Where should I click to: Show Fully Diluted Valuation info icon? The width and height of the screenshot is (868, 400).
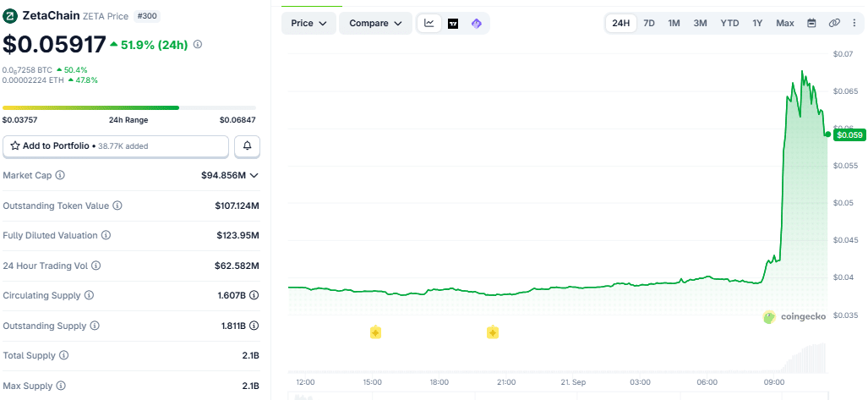click(106, 235)
